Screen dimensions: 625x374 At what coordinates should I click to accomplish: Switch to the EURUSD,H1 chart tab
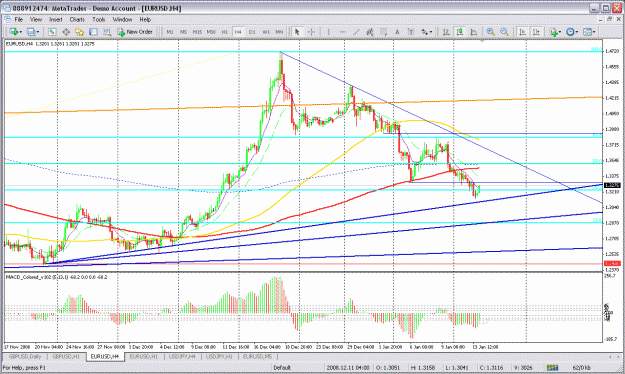(x=144, y=356)
